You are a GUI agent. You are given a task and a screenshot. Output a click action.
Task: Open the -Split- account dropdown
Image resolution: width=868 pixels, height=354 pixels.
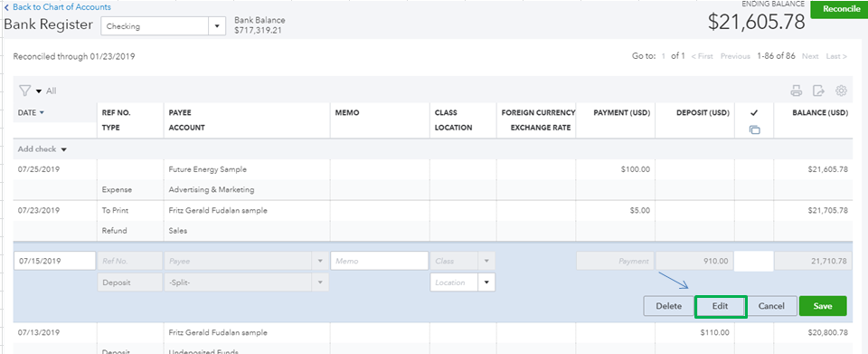(320, 282)
